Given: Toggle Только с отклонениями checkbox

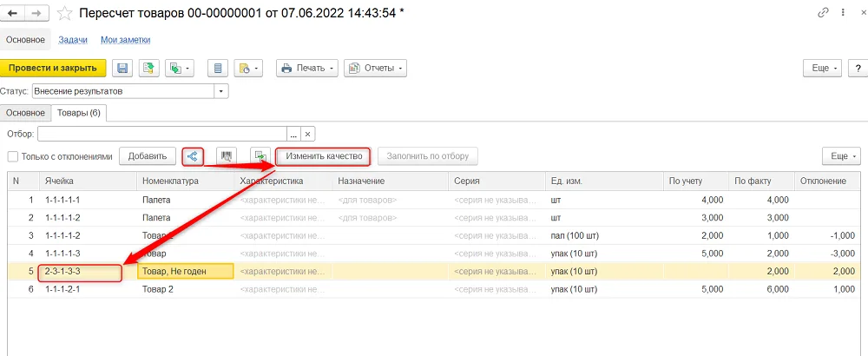Looking at the screenshot, I should click(x=13, y=156).
